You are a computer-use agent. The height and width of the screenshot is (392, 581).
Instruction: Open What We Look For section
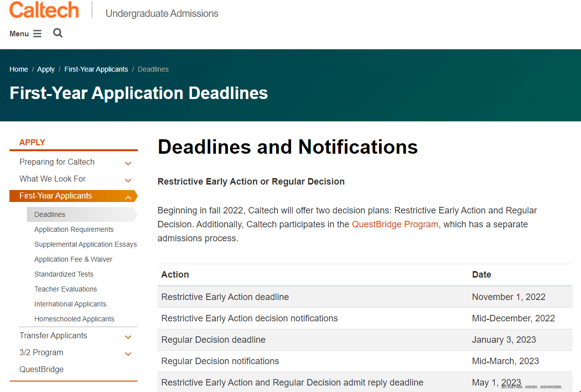click(53, 179)
